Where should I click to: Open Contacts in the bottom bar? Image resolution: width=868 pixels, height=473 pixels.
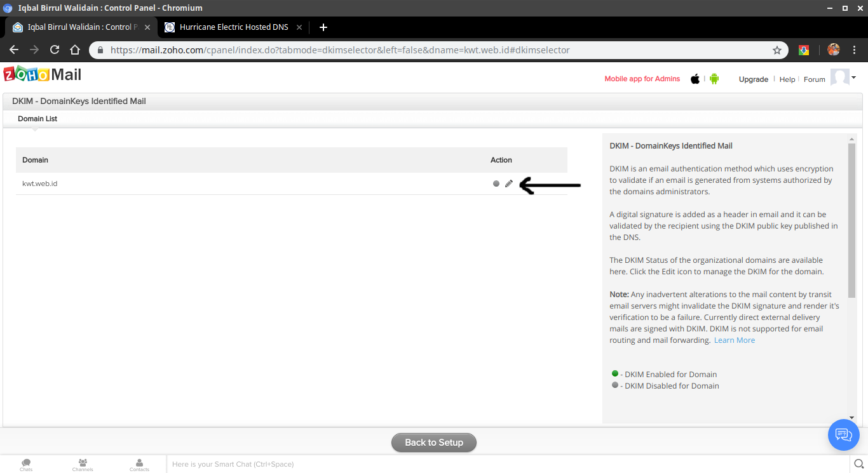139,465
